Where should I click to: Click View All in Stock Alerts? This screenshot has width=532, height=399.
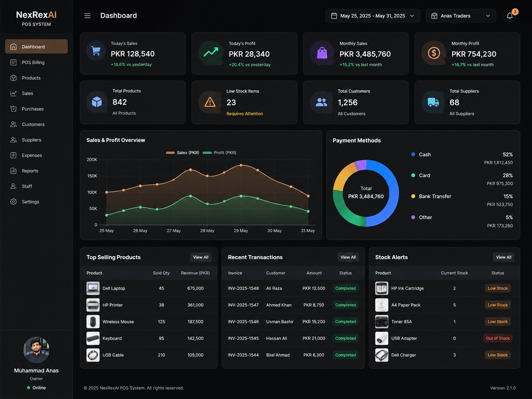pos(503,257)
